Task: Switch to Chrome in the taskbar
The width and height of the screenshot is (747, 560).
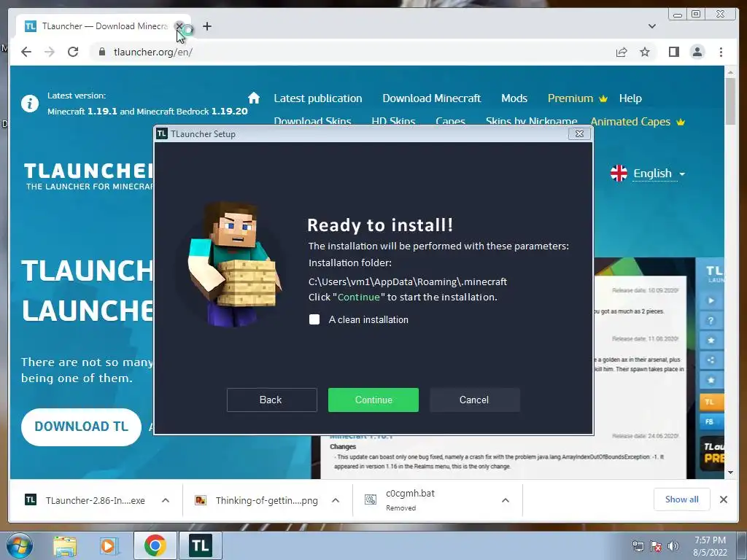Action: [x=155, y=545]
